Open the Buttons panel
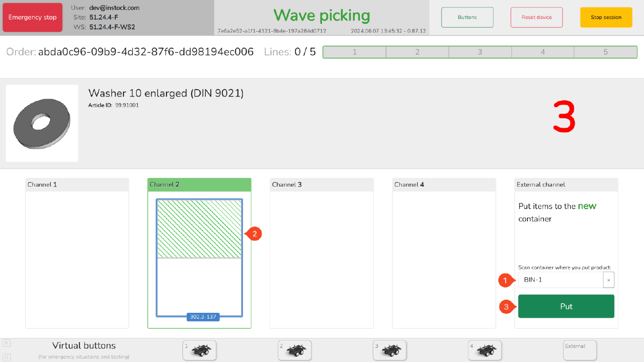 tap(467, 17)
